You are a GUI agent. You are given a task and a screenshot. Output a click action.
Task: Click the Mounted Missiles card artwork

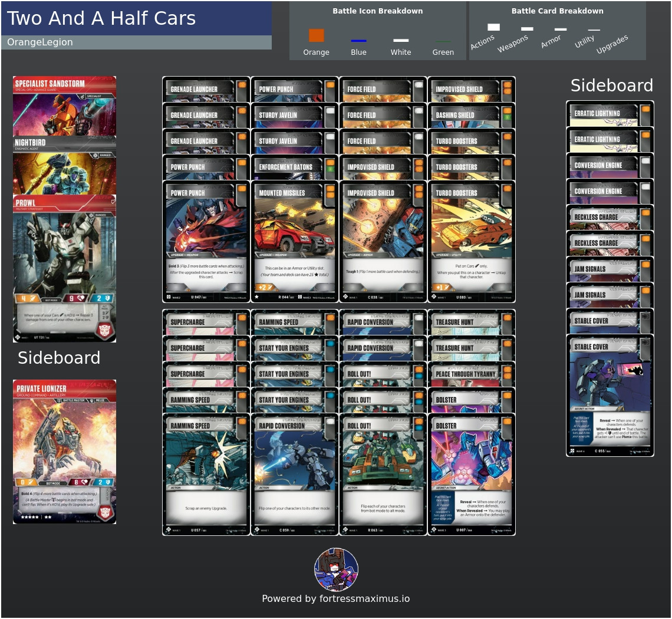coord(294,227)
